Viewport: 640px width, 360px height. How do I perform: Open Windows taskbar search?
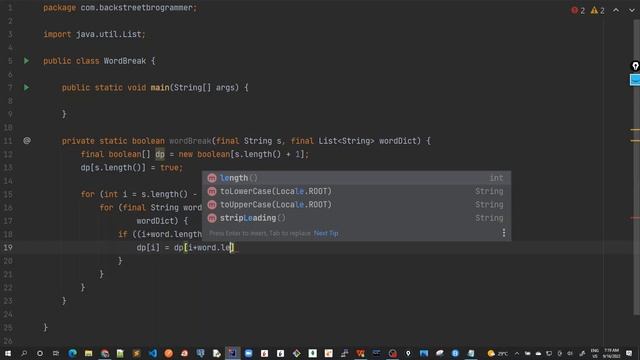tap(24, 353)
